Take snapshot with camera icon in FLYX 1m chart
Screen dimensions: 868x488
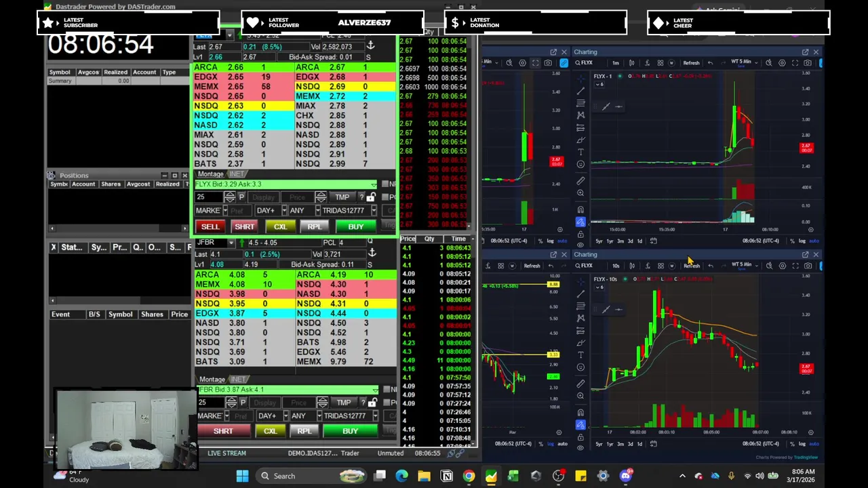[808, 63]
